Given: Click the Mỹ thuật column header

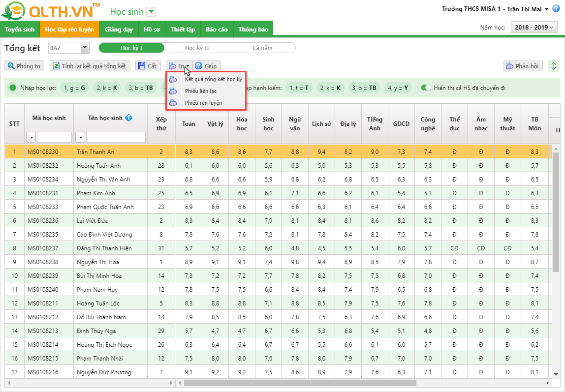Looking at the screenshot, I should [508, 123].
